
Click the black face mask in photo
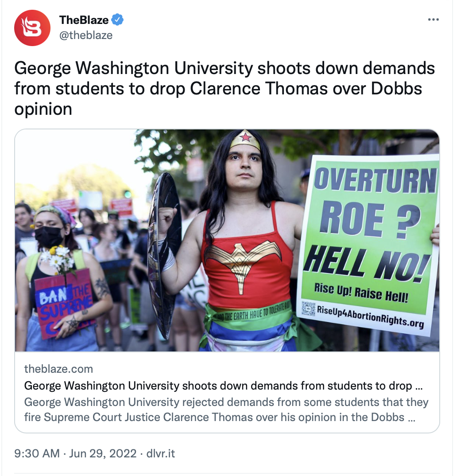click(x=49, y=237)
